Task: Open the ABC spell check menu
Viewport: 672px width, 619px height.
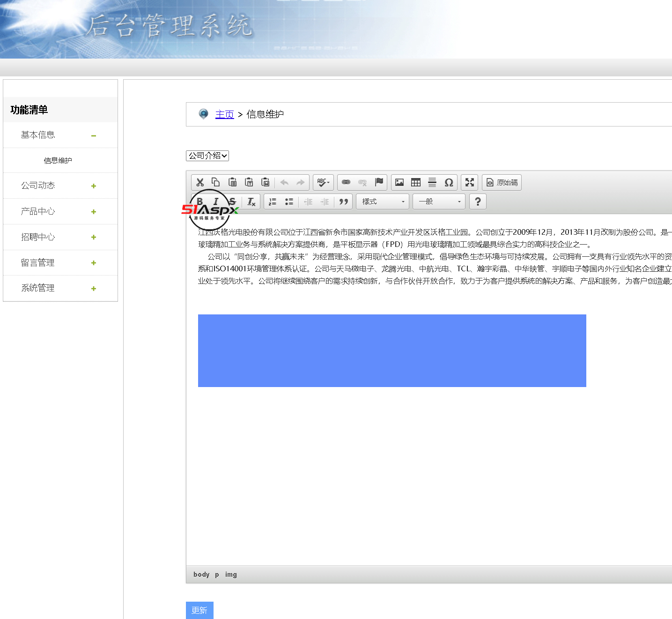Action: click(323, 182)
